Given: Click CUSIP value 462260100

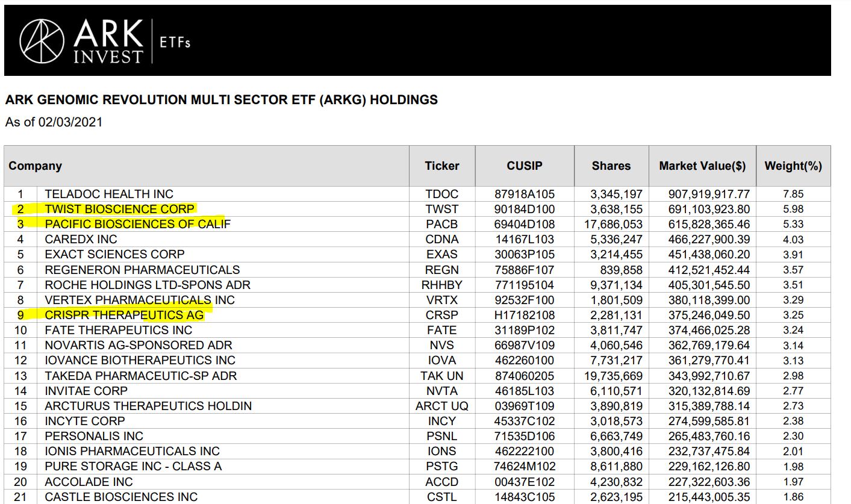Looking at the screenshot, I should 525,361.
